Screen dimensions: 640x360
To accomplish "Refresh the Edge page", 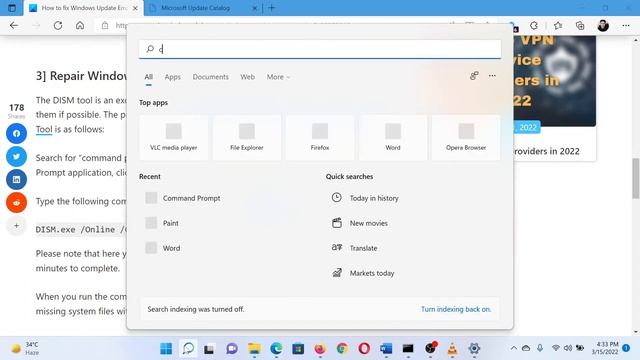I will click(x=58, y=25).
